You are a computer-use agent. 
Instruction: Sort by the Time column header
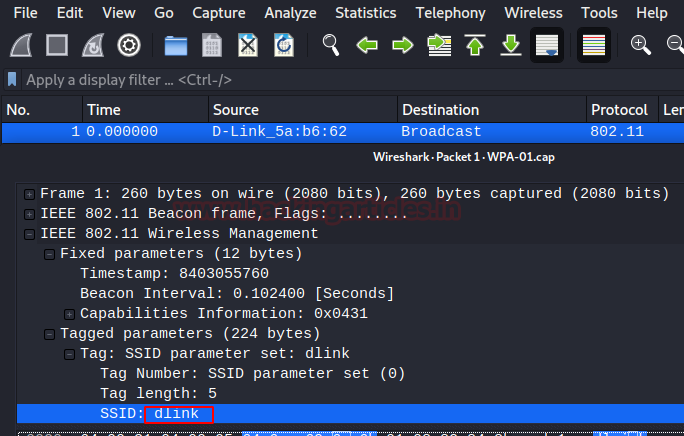click(145, 110)
